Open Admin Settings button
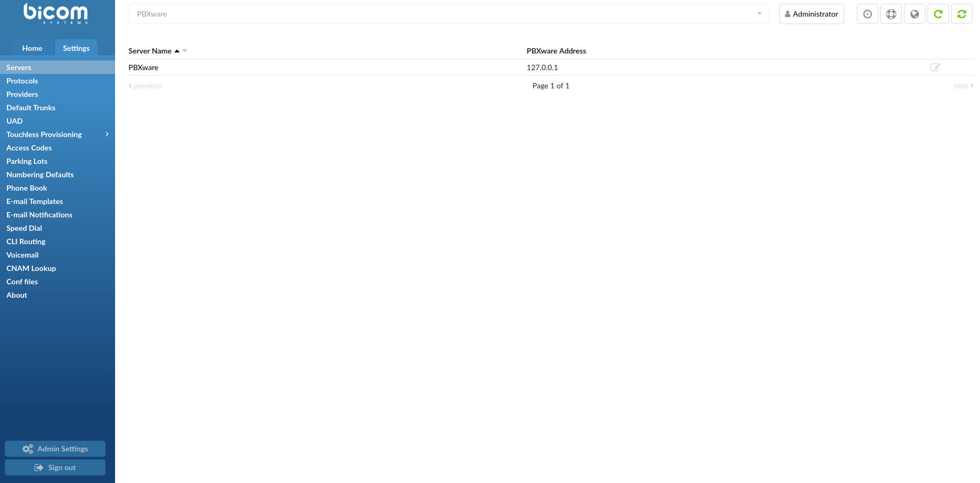980x483 pixels. 55,449
